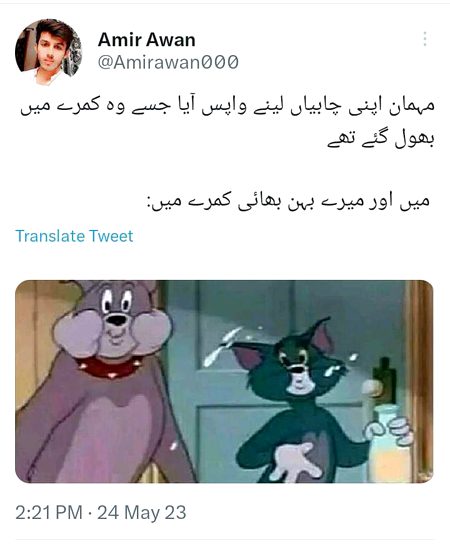The image size is (450, 544).
Task: Click the Translate Tweet link
Action: [74, 236]
